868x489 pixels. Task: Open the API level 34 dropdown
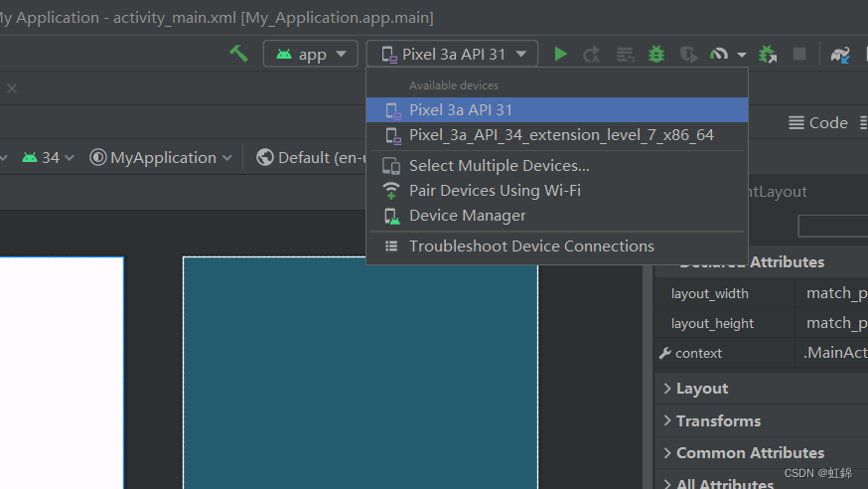(x=49, y=157)
